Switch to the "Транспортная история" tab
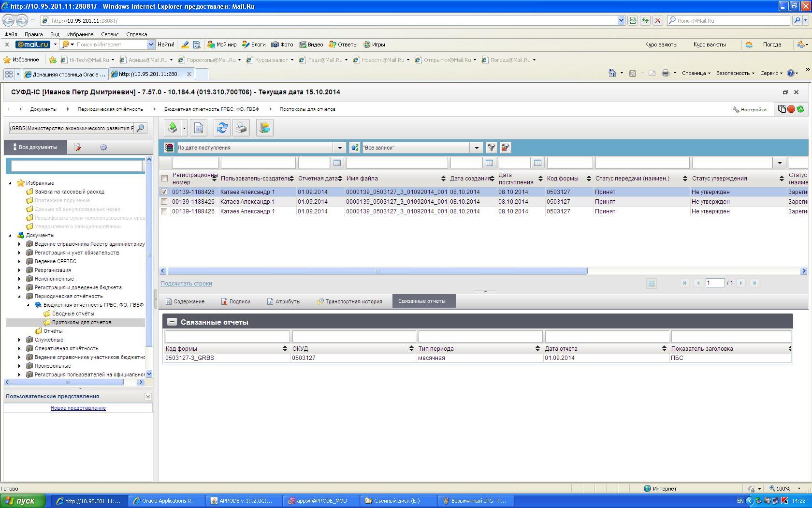The image size is (812, 508). point(349,301)
